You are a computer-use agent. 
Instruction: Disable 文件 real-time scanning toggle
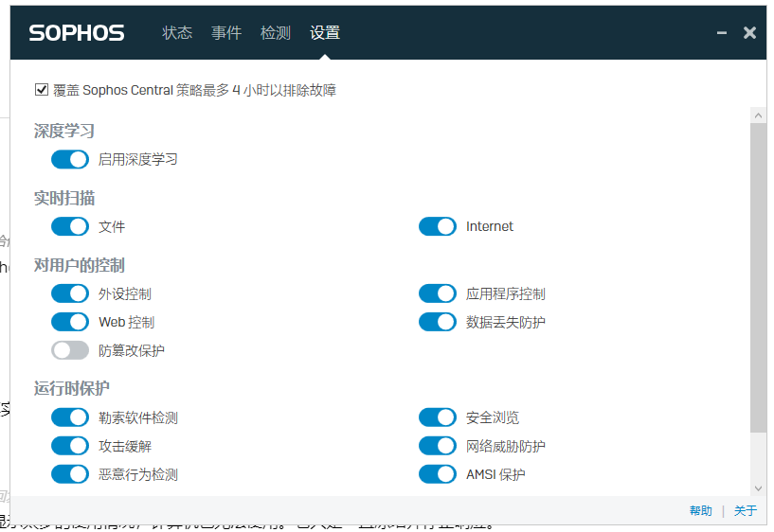(x=70, y=227)
